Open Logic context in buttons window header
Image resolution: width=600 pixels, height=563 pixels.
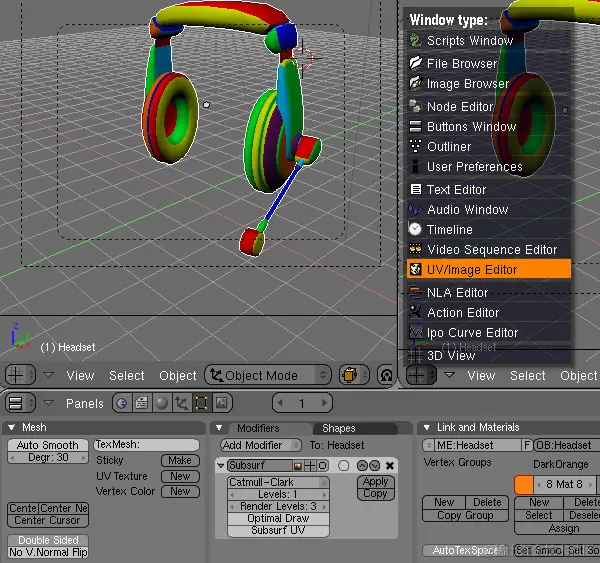coord(122,403)
